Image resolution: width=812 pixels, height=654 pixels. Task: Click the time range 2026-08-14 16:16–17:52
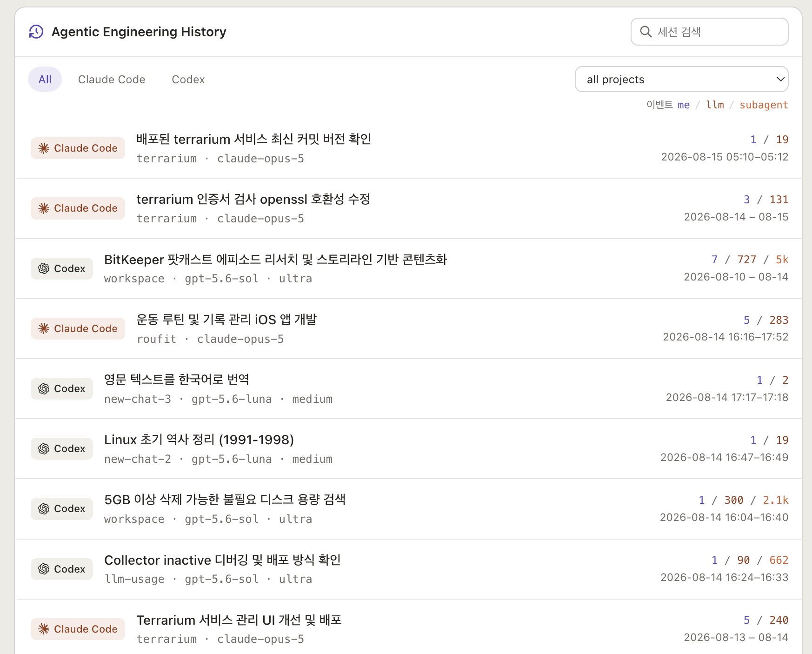coord(725,337)
